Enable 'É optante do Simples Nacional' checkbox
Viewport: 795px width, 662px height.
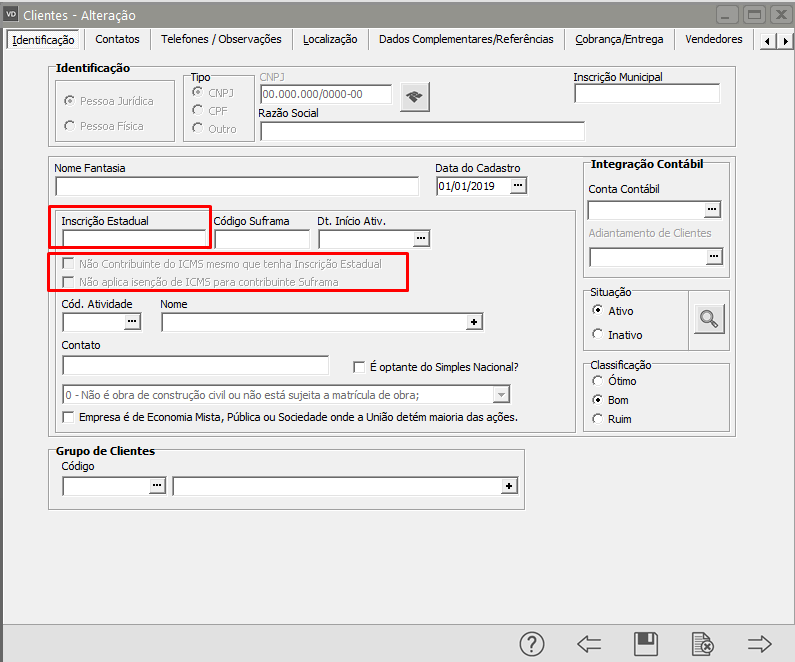[360, 367]
